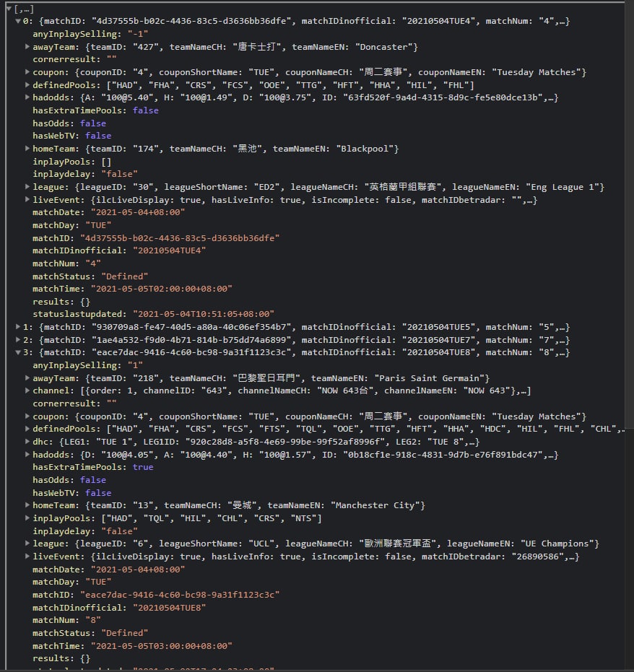Expand the inplayPools array containing NTS
634x672 pixels.
pyautogui.click(x=27, y=518)
